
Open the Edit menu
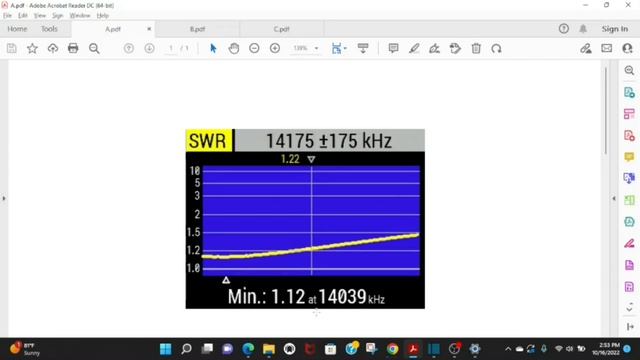point(22,16)
